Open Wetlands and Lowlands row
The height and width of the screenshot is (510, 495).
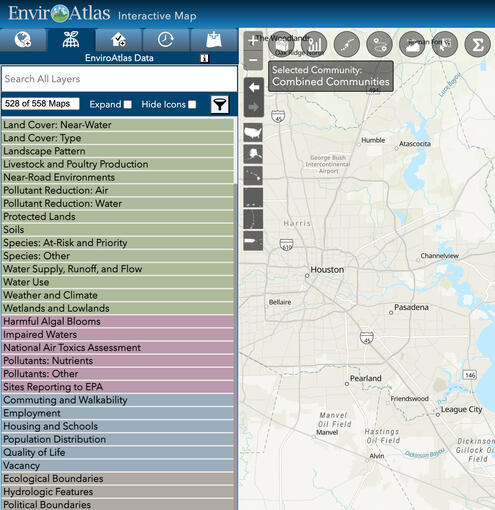[x=118, y=308]
